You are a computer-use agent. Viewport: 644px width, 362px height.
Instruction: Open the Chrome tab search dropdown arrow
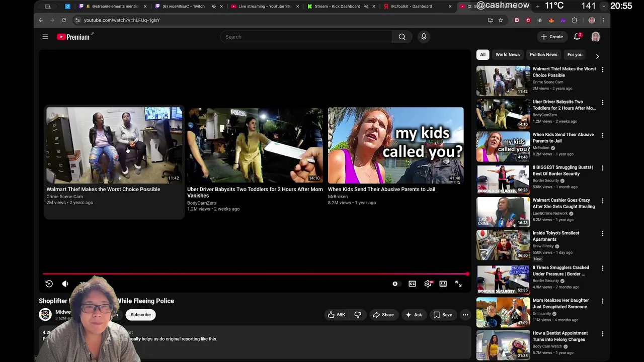click(x=604, y=7)
